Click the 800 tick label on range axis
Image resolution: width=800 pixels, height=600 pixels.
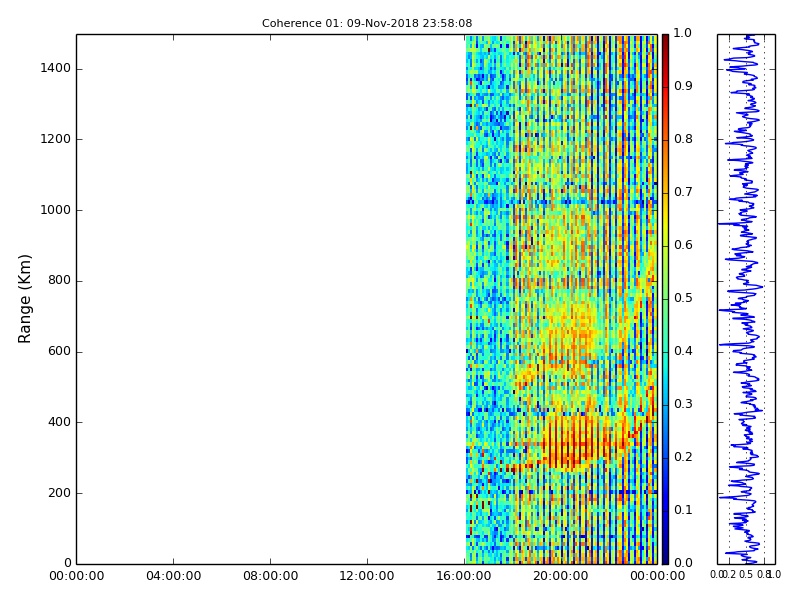coord(59,281)
